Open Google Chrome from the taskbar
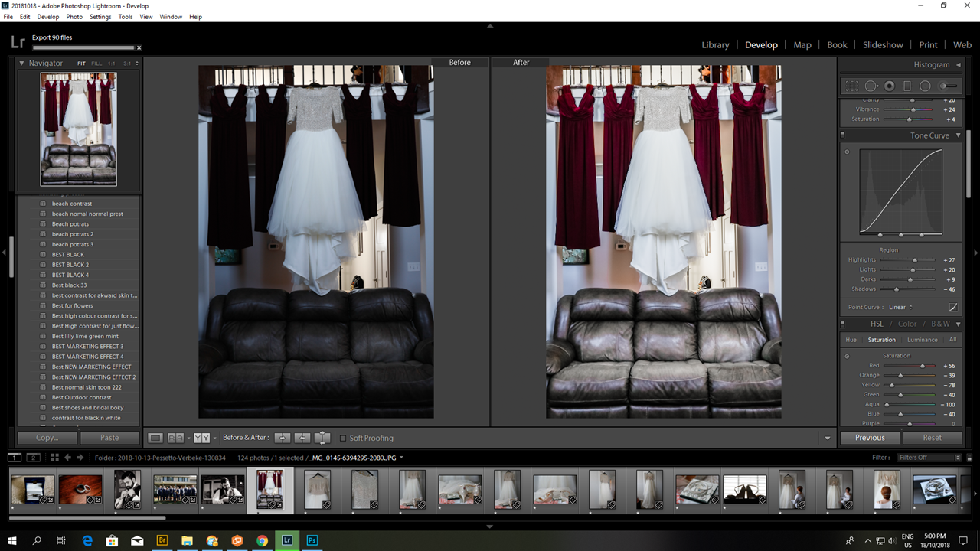This screenshot has width=980, height=551. [x=262, y=540]
